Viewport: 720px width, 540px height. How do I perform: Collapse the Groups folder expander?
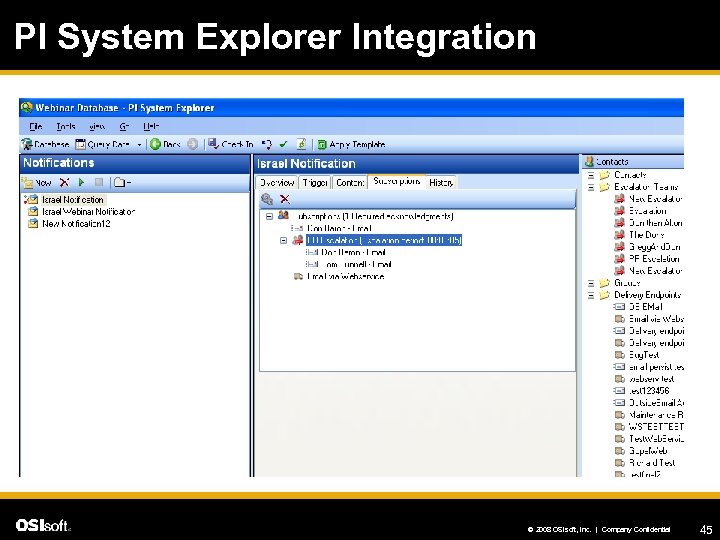(591, 283)
